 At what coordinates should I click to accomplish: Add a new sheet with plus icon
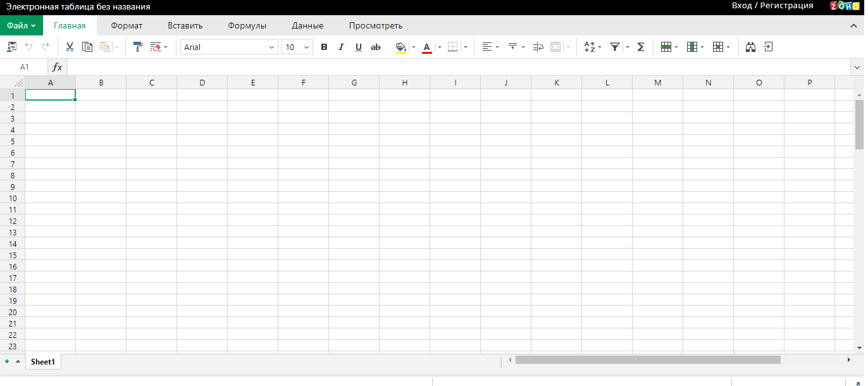tap(7, 361)
